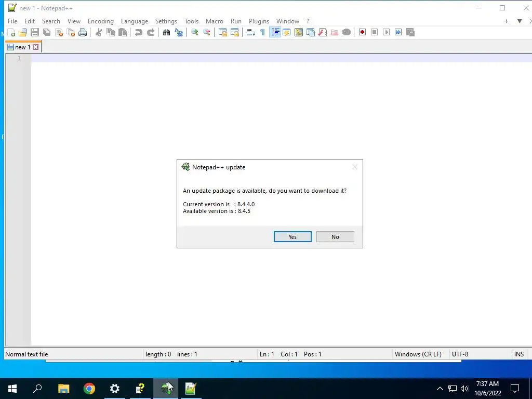Show hidden tray icons chevron
This screenshot has width=532, height=399.
[x=440, y=389]
